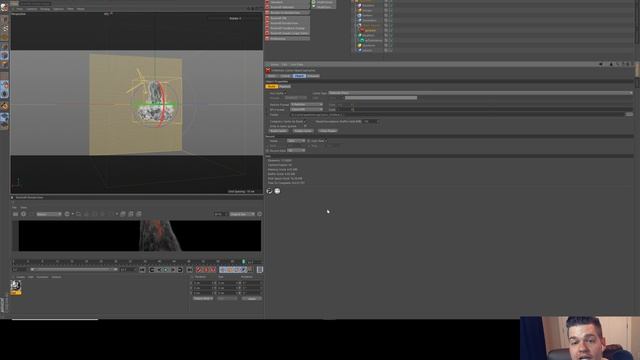Click the white round icon under cache info
The height and width of the screenshot is (360, 640).
pos(277,191)
